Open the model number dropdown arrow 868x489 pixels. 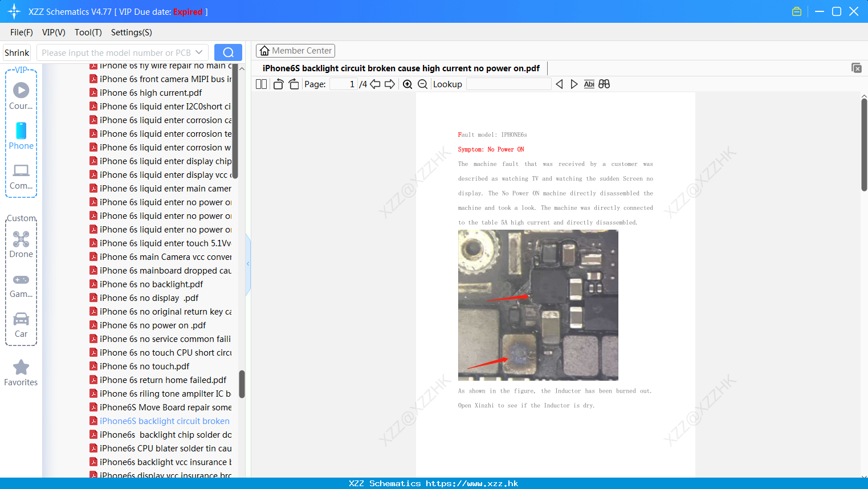199,52
